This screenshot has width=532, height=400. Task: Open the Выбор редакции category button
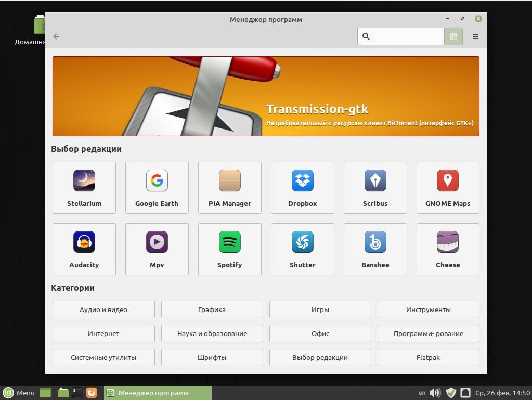pyautogui.click(x=320, y=357)
